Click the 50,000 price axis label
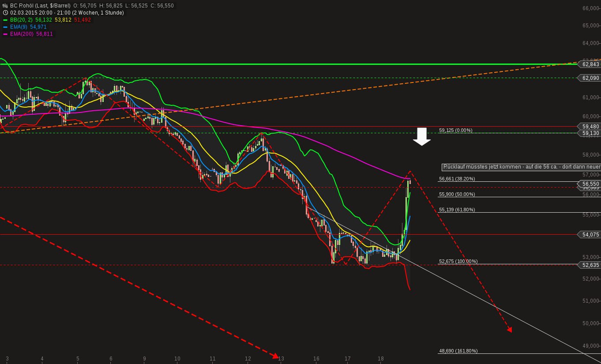The image size is (601, 364). click(591, 323)
